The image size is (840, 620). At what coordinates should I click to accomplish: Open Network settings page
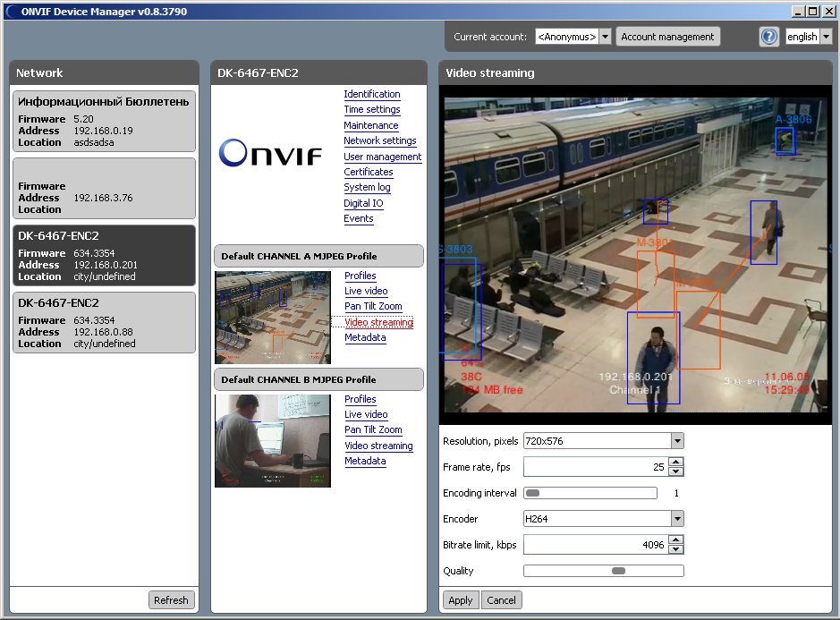pos(379,140)
